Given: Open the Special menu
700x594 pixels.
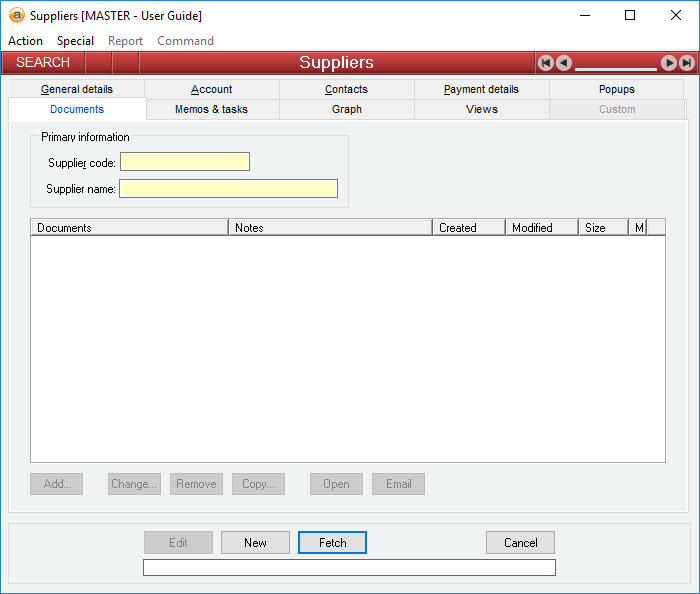Looking at the screenshot, I should (x=75, y=41).
